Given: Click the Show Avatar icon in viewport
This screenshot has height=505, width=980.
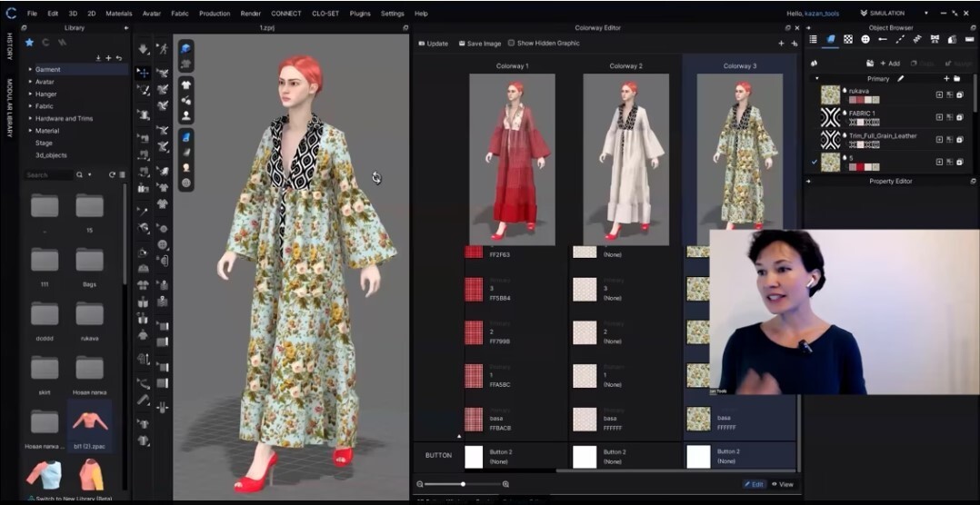Looking at the screenshot, I should (185, 116).
